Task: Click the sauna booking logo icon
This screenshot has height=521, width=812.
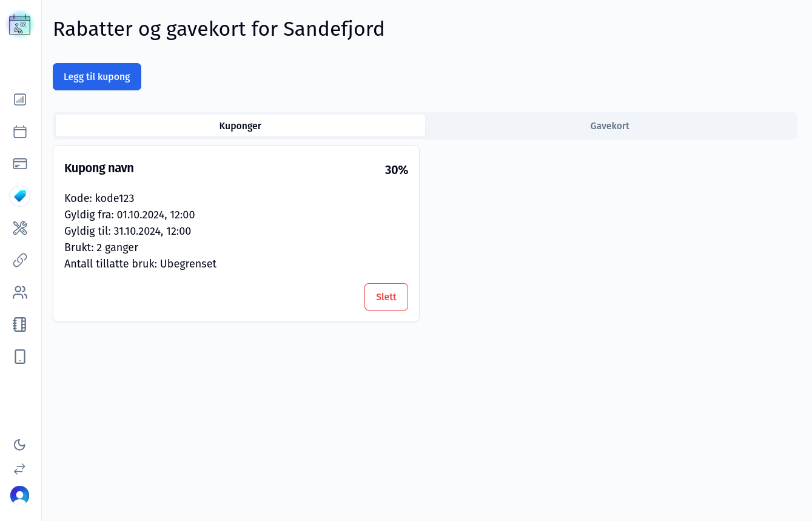Action: coord(20,24)
